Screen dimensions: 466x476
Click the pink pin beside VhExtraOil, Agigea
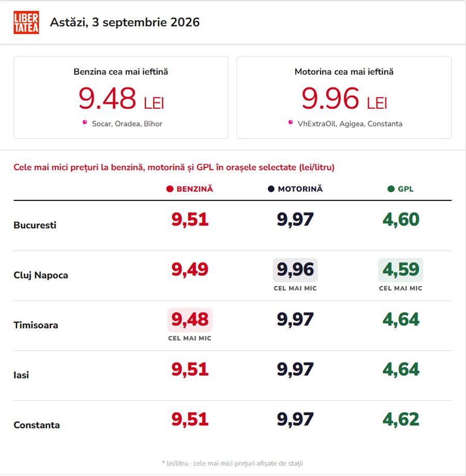[290, 123]
